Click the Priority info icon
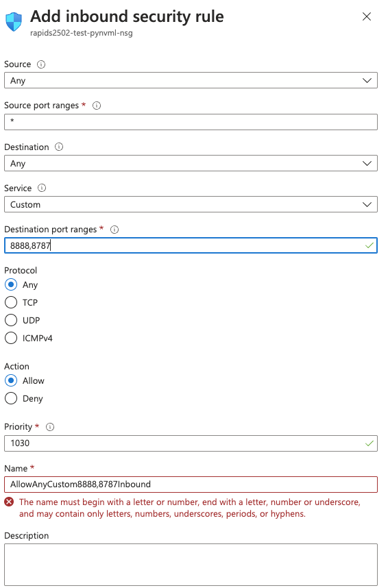Screen dimensions: 388x588 pos(50,427)
